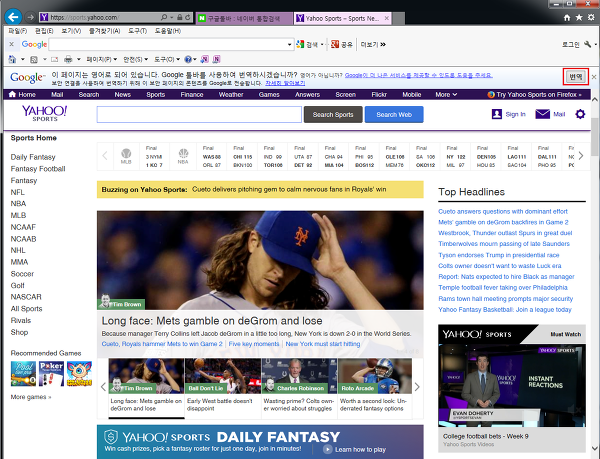This screenshot has width=600, height=459.
Task: Go to previous scores with left scoreboard arrow
Action: click(x=105, y=156)
